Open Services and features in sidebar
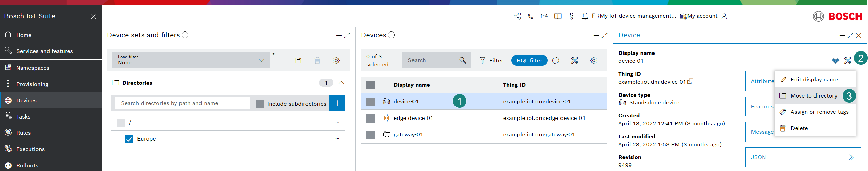This screenshot has height=171, width=868. click(x=51, y=51)
